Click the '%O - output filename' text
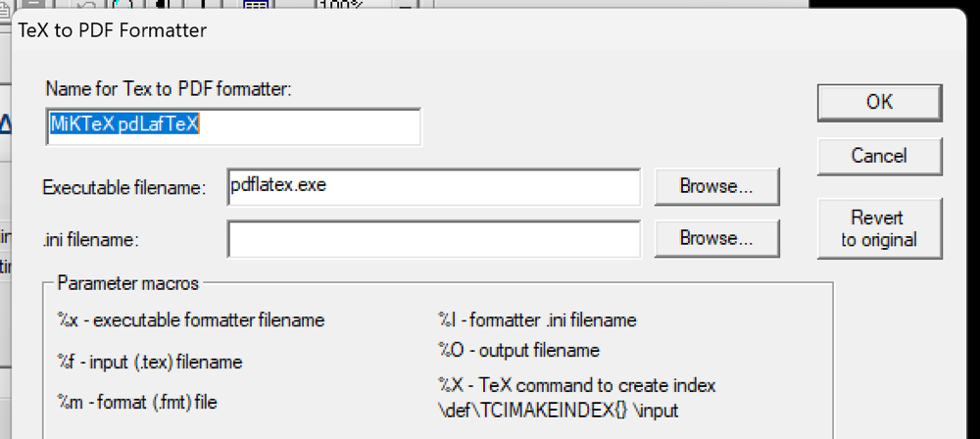This screenshot has height=439, width=980. pos(518,351)
